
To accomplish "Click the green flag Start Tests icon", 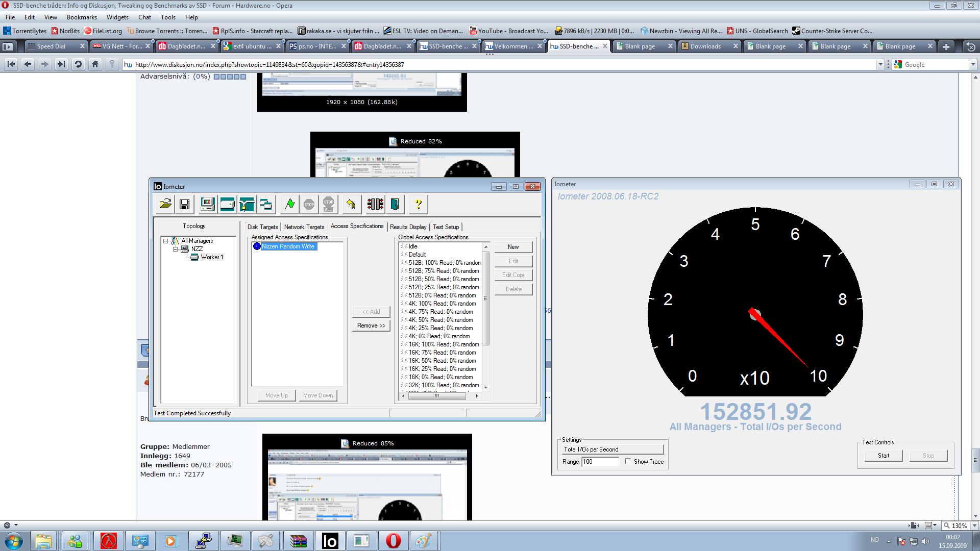I will click(289, 205).
